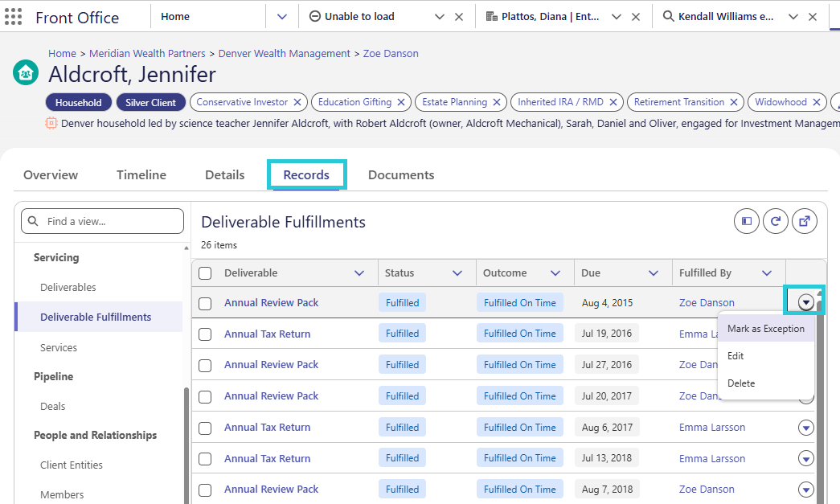The height and width of the screenshot is (504, 840).
Task: Open the Members view in sidebar
Action: click(62, 495)
